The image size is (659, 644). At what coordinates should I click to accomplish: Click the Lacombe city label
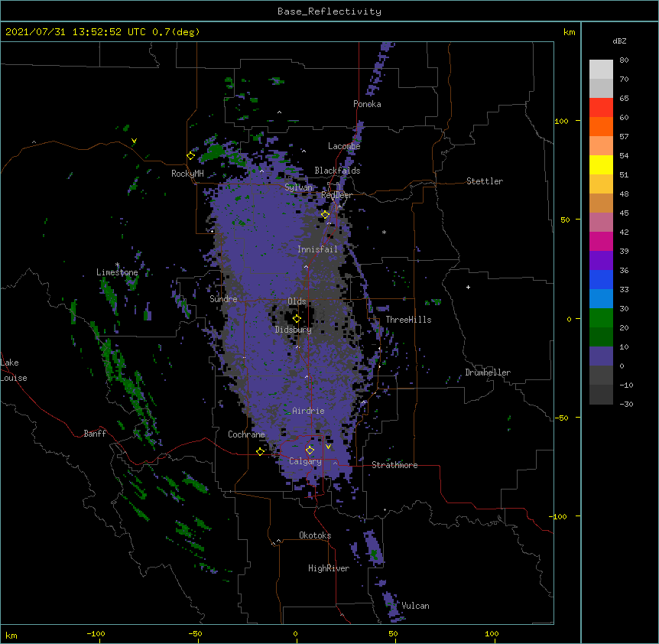pyautogui.click(x=344, y=146)
